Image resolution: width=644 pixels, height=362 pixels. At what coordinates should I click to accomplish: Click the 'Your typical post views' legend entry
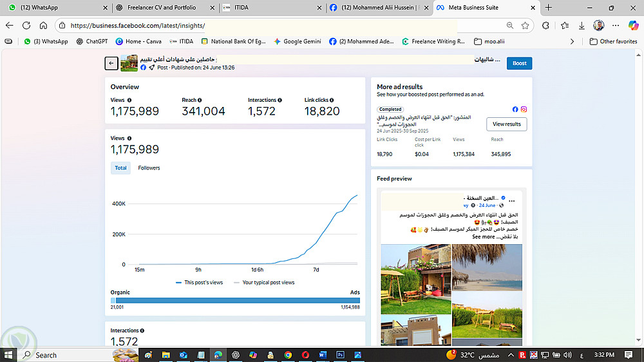[x=264, y=282]
